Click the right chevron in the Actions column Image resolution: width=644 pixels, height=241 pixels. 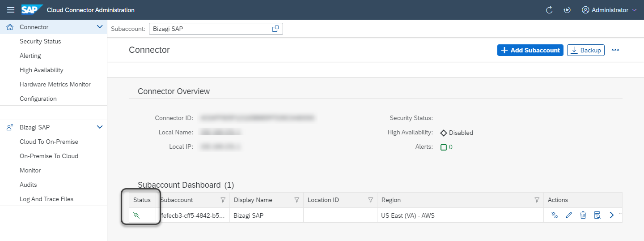(x=612, y=215)
